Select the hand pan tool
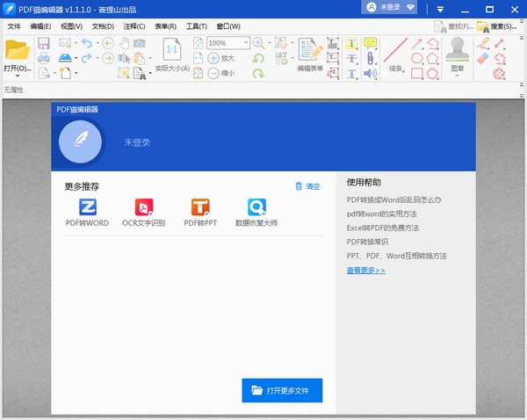This screenshot has width=527, height=420. tap(123, 43)
